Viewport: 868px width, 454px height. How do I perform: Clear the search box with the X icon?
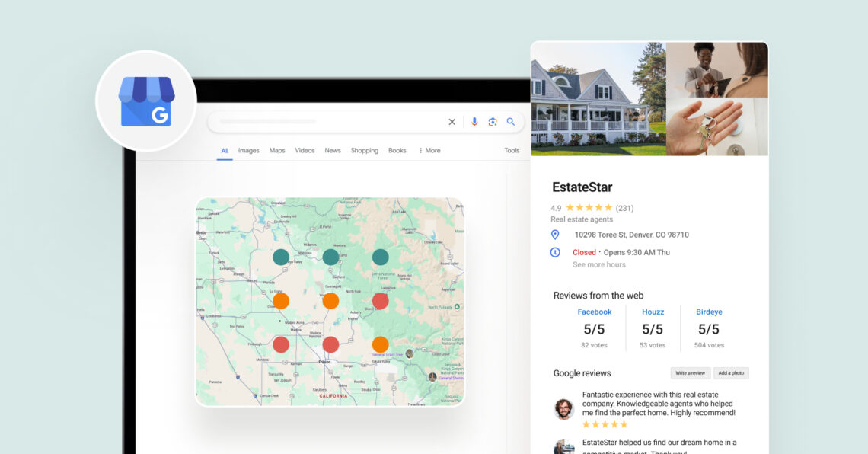pos(452,122)
